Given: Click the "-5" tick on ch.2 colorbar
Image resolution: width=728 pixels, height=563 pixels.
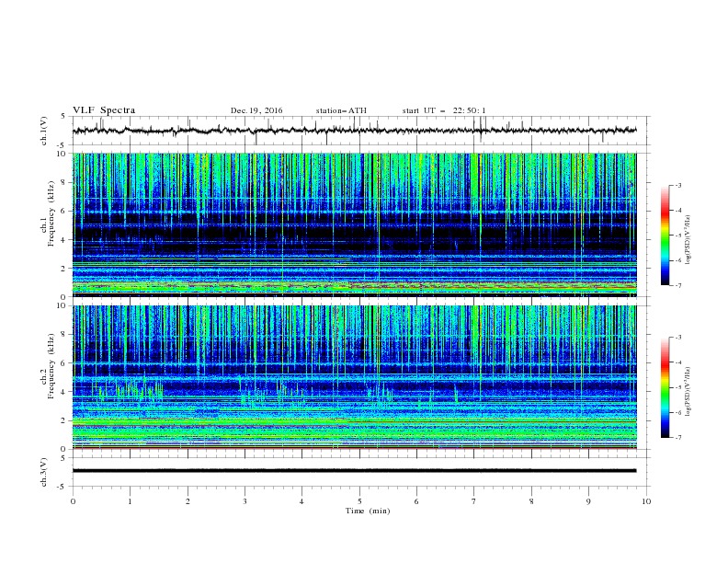Looking at the screenshot, I should click(677, 387).
